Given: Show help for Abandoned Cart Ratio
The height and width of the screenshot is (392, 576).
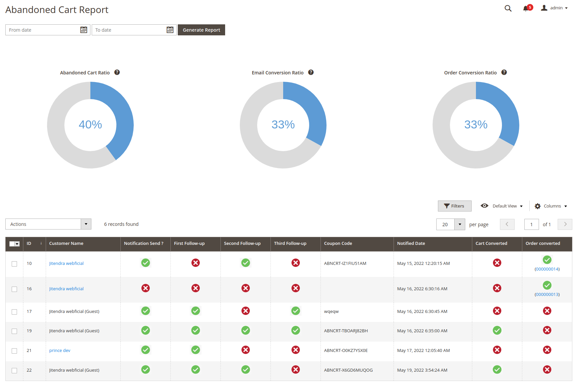Looking at the screenshot, I should click(x=117, y=72).
